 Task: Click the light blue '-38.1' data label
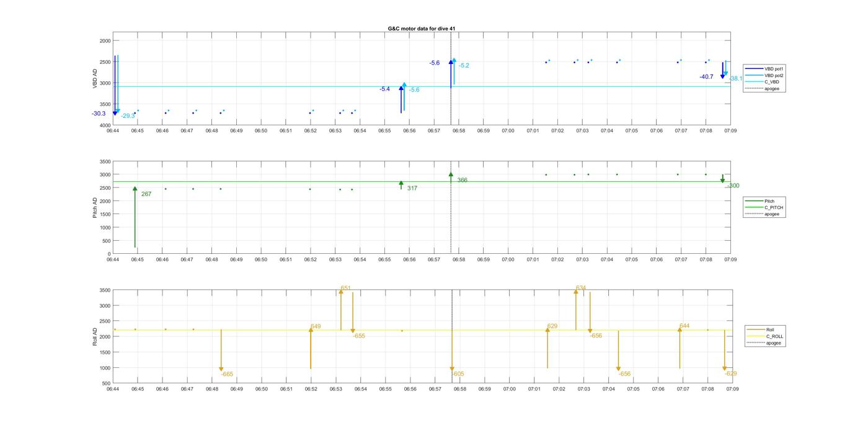click(736, 79)
